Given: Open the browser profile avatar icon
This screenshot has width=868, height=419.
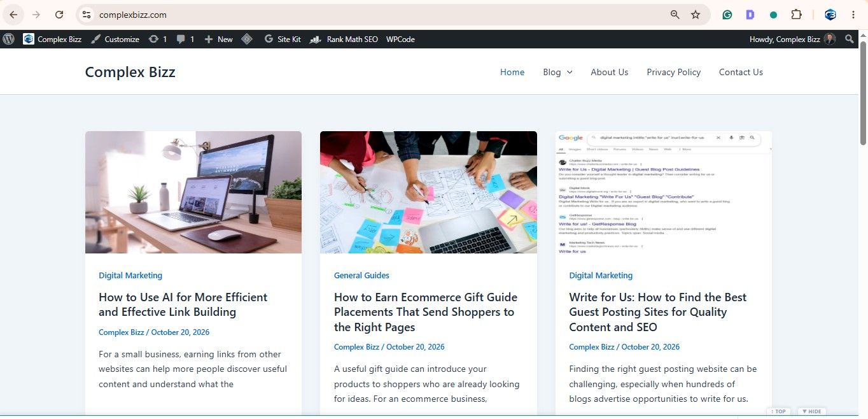Looking at the screenshot, I should [830, 15].
